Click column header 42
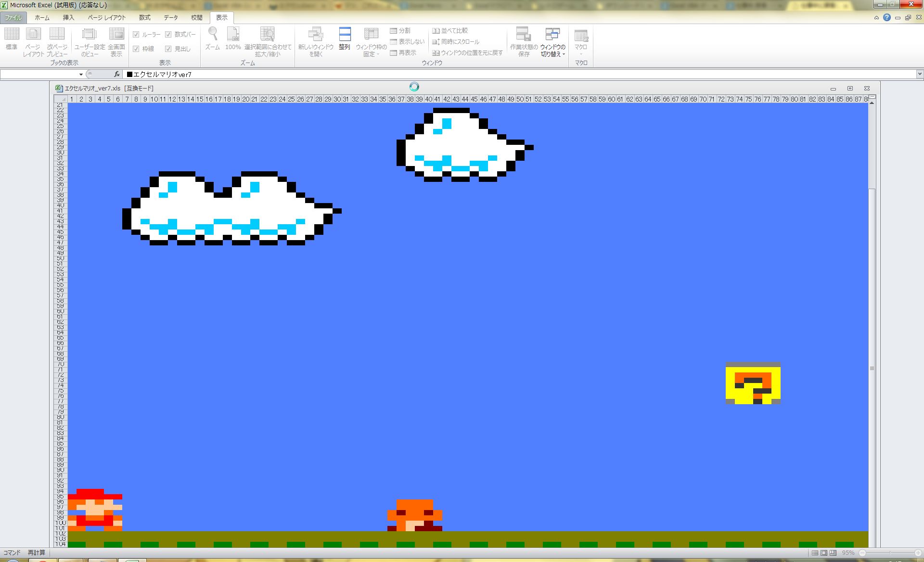The image size is (924, 562). (447, 99)
